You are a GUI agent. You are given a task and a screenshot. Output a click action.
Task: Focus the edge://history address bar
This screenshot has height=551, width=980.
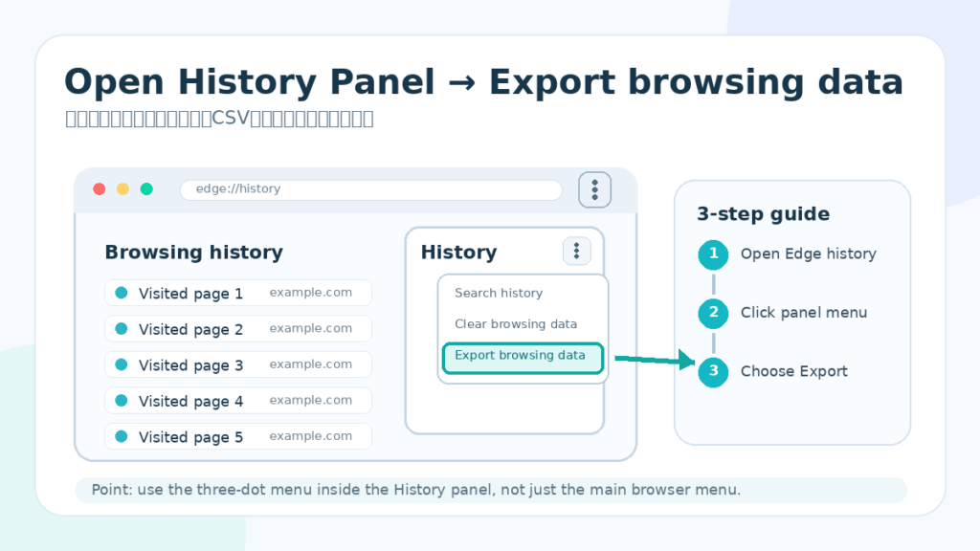pos(371,189)
